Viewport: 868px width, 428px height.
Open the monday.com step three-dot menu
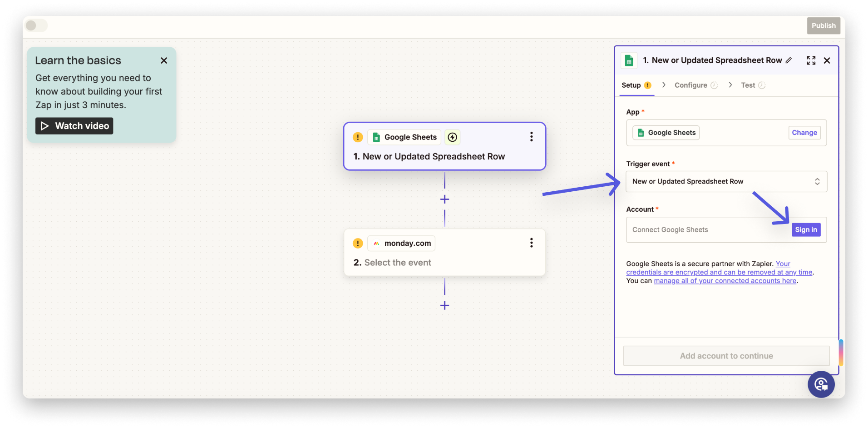pos(531,243)
